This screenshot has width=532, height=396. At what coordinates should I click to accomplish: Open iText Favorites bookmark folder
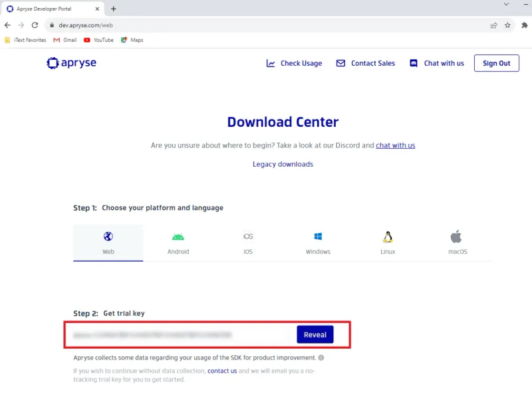tap(25, 40)
